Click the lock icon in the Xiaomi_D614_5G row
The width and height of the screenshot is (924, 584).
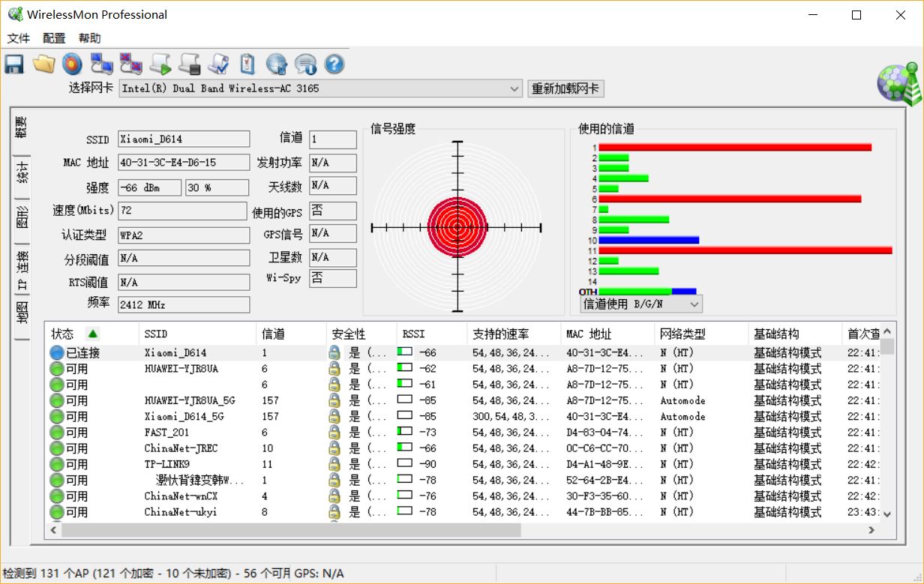click(334, 416)
